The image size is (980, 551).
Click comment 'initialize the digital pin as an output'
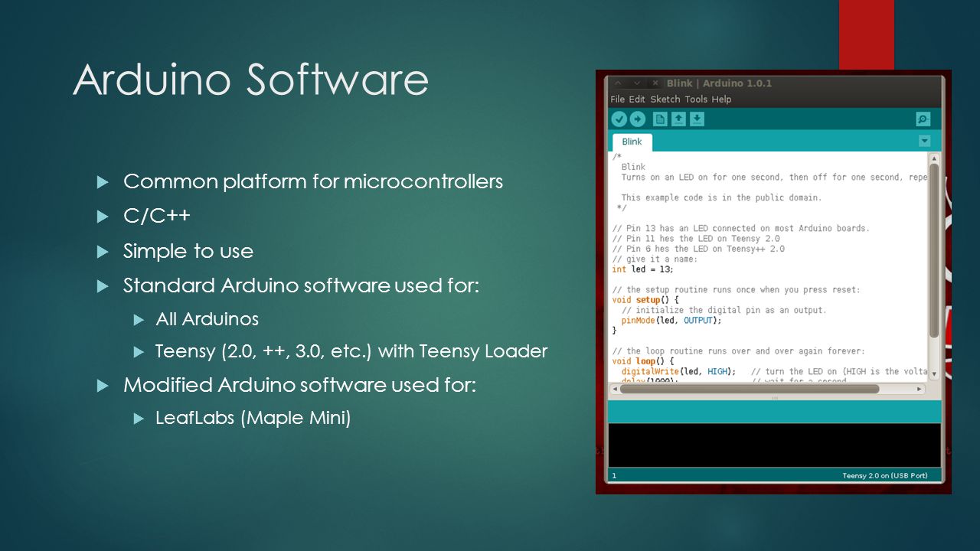click(x=724, y=310)
